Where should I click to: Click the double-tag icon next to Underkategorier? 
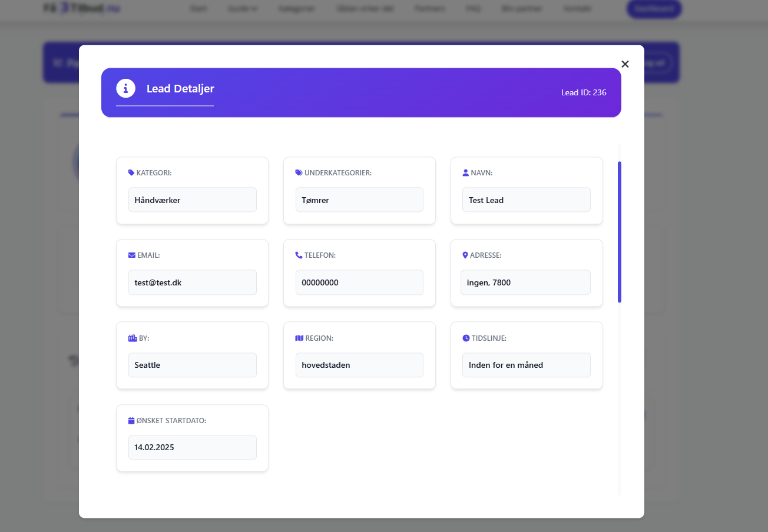[x=299, y=173]
